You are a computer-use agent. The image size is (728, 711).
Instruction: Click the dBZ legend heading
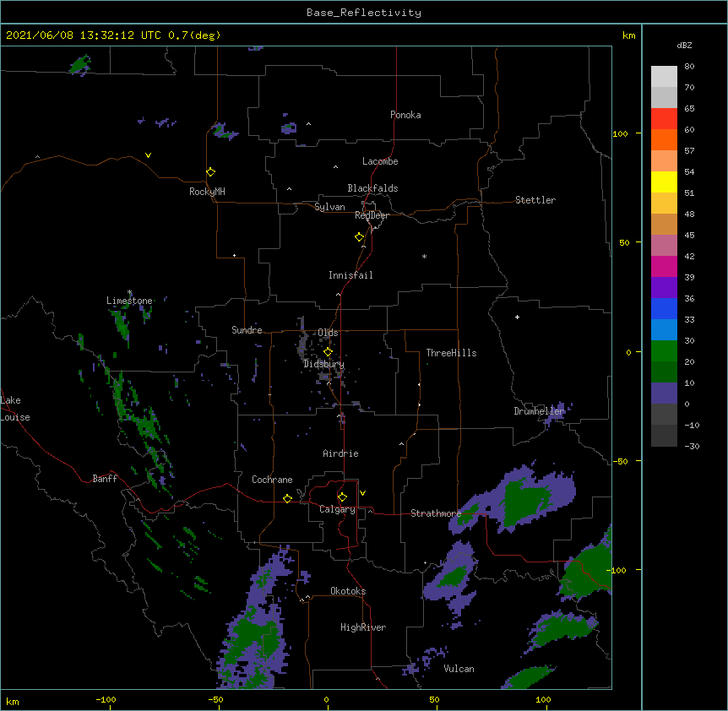(684, 46)
